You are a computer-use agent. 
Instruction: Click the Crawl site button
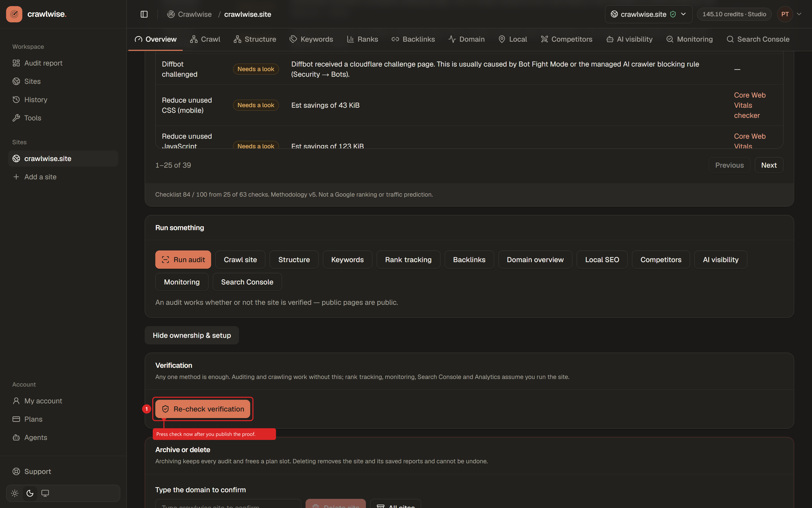click(240, 260)
